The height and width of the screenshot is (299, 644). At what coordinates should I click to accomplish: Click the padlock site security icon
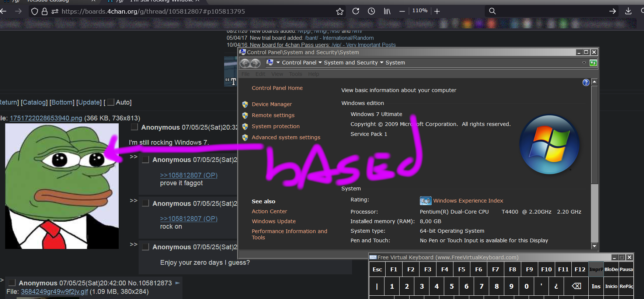(x=45, y=11)
